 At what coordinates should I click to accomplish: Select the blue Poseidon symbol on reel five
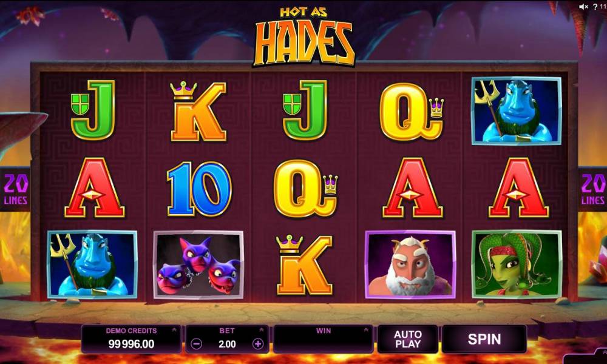[x=517, y=111]
